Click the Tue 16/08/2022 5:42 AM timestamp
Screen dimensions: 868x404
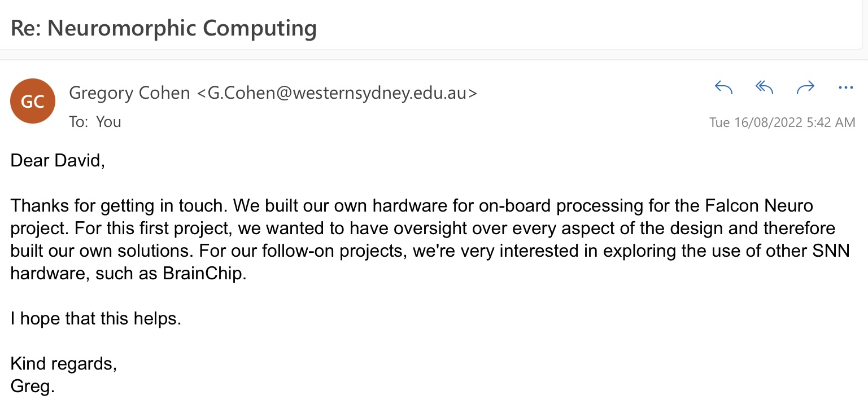click(782, 122)
